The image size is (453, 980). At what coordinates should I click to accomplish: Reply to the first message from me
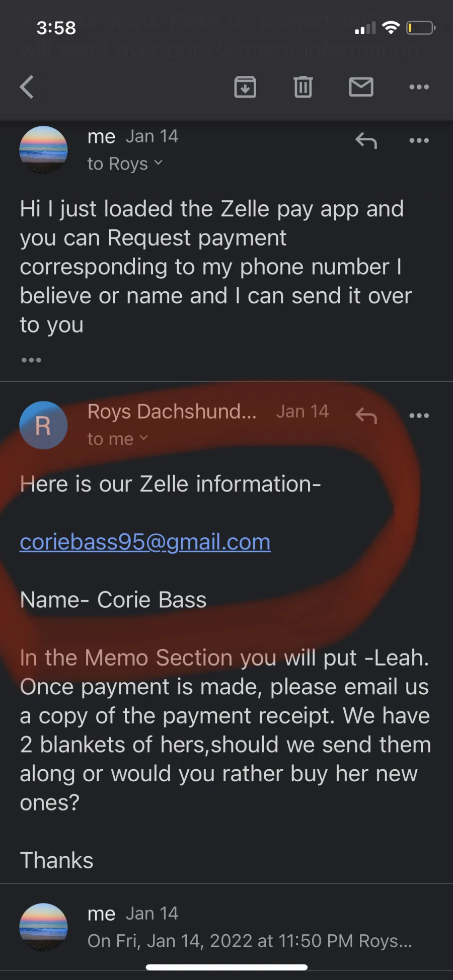pos(366,141)
